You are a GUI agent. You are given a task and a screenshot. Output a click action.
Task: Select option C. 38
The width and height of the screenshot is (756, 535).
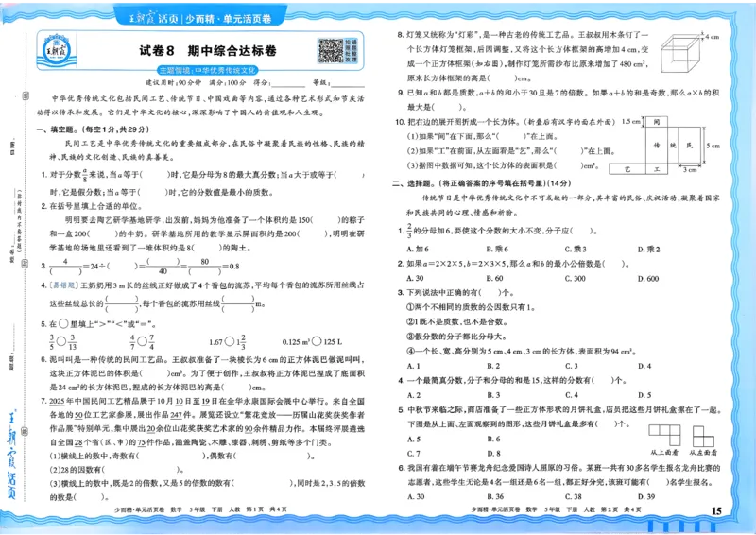574,496
